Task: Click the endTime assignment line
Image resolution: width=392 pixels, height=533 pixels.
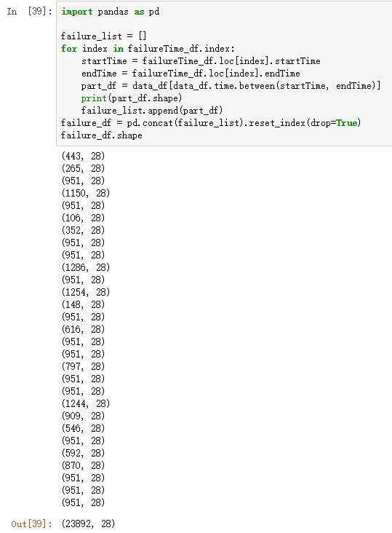Action: click(x=191, y=74)
